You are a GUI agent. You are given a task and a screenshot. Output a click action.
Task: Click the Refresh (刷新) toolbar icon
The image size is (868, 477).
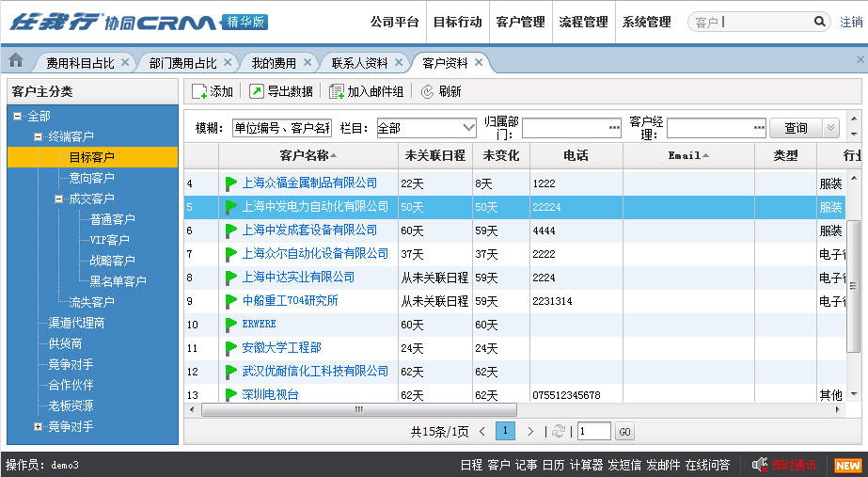427,91
